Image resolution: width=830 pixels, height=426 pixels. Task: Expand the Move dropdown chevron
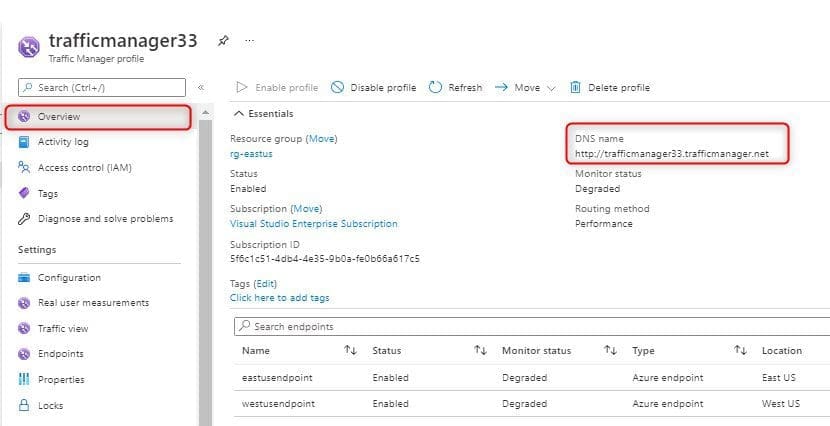(x=551, y=88)
